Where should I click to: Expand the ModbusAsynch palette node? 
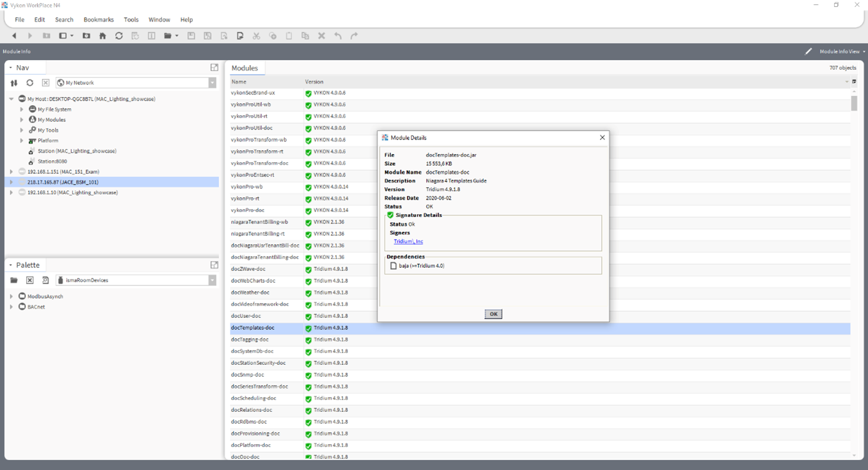coord(11,297)
